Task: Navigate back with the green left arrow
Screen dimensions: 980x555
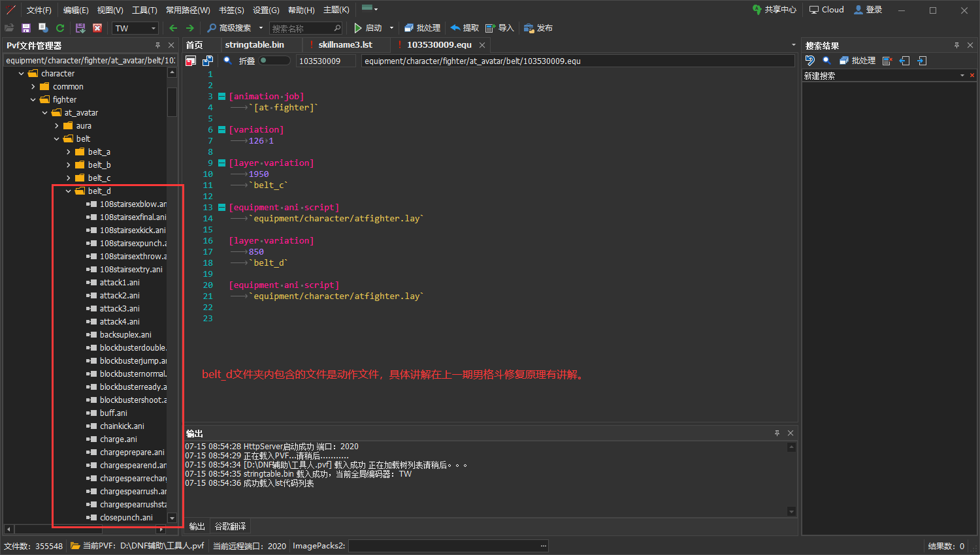Action: click(x=173, y=28)
